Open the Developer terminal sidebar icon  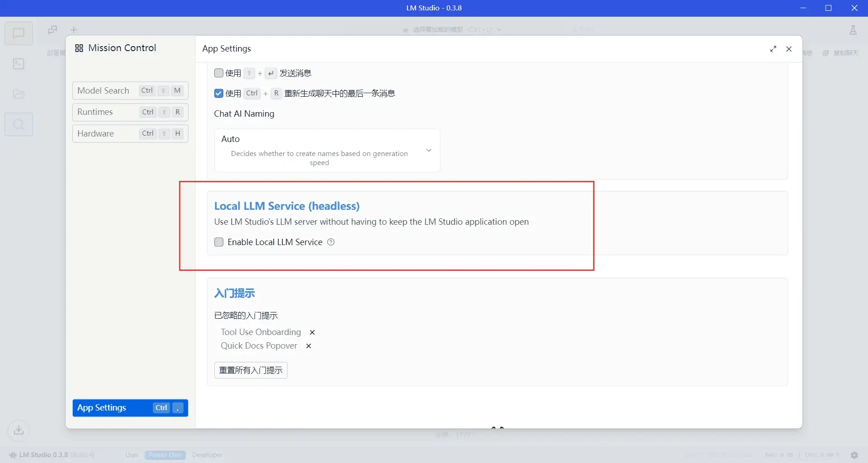point(19,64)
